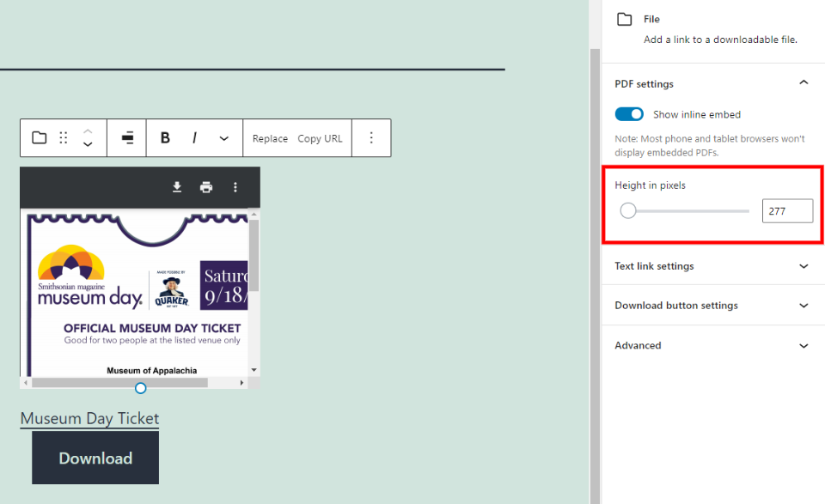Expand the Text link settings section
Viewport: 825px width, 504px height.
(x=804, y=265)
